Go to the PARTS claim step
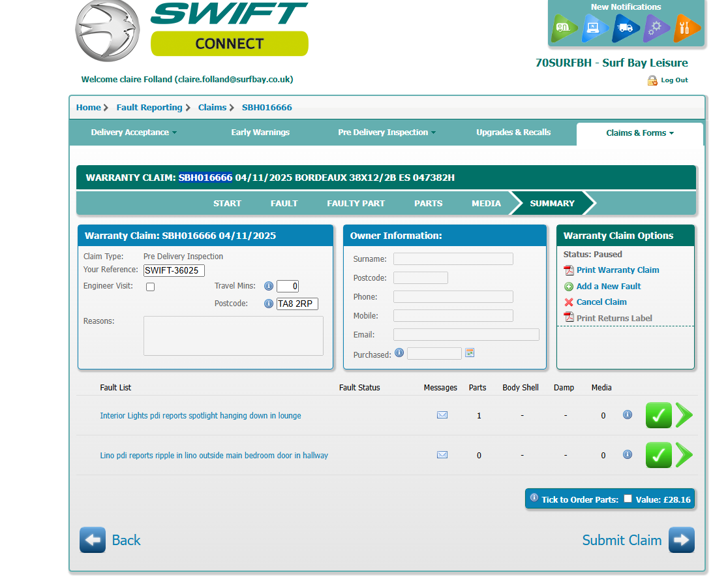Viewport: 728px width, 581px height. (428, 204)
